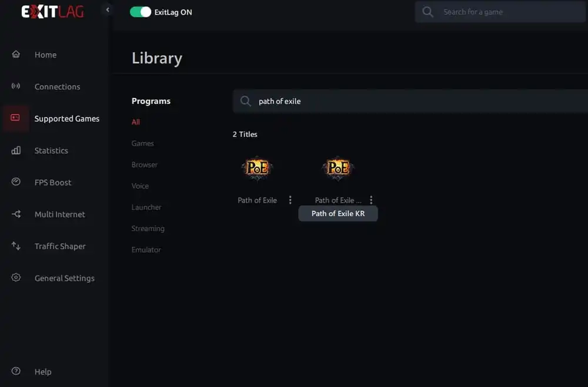Viewport: 588px width, 387px height.
Task: Select the first Path of Exile game icon
Action: coord(258,168)
